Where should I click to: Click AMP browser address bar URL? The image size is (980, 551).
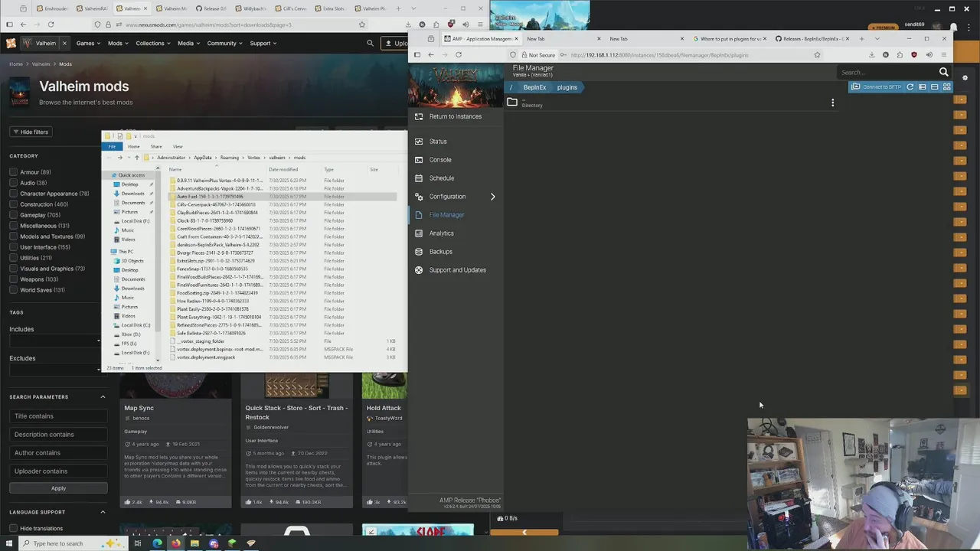coord(658,55)
